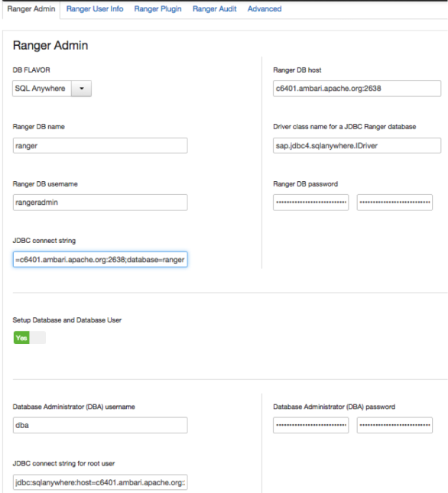Toggle Setup Database and Database User switch
This screenshot has height=493, width=448.
[x=30, y=338]
